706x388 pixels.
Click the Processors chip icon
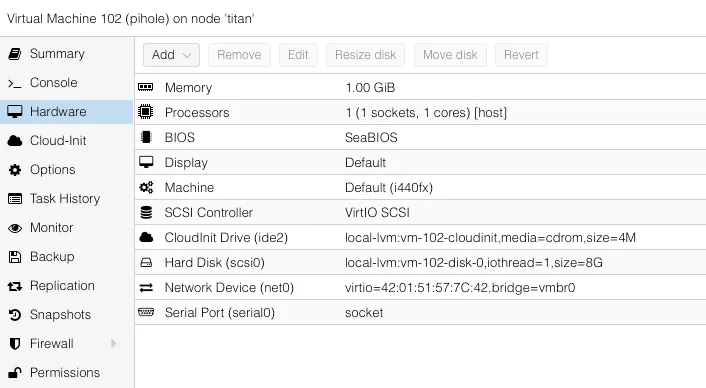click(x=146, y=112)
